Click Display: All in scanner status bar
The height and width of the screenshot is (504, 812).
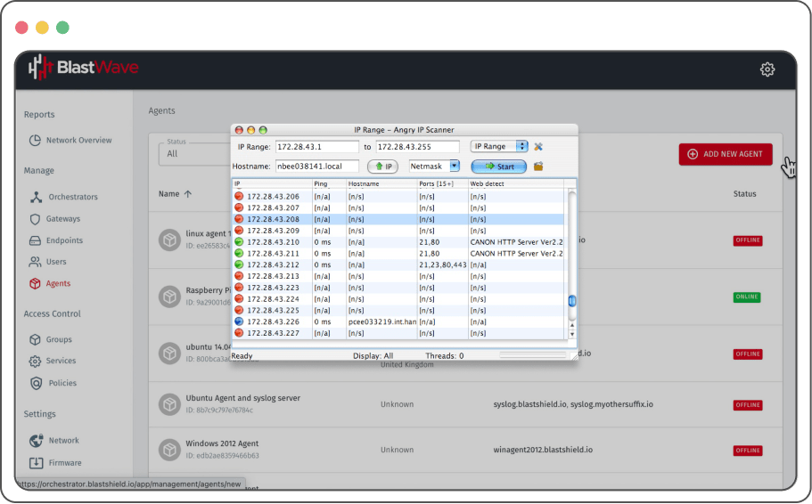click(373, 356)
